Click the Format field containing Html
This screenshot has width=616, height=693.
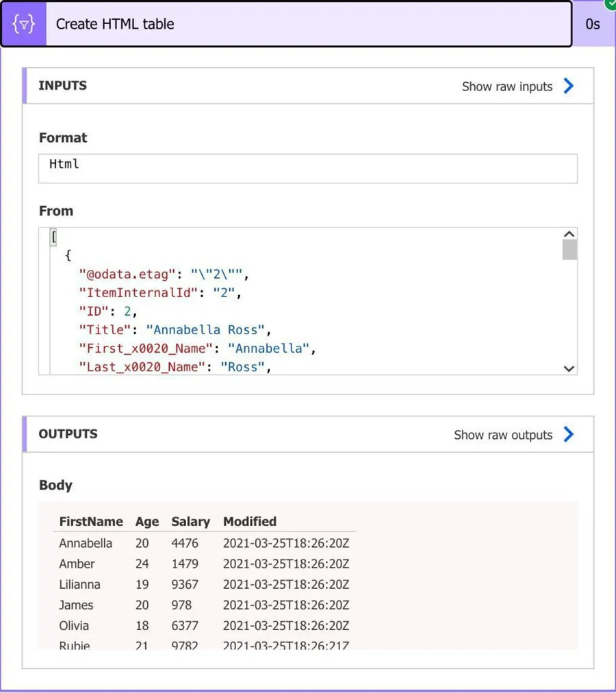[x=307, y=168]
